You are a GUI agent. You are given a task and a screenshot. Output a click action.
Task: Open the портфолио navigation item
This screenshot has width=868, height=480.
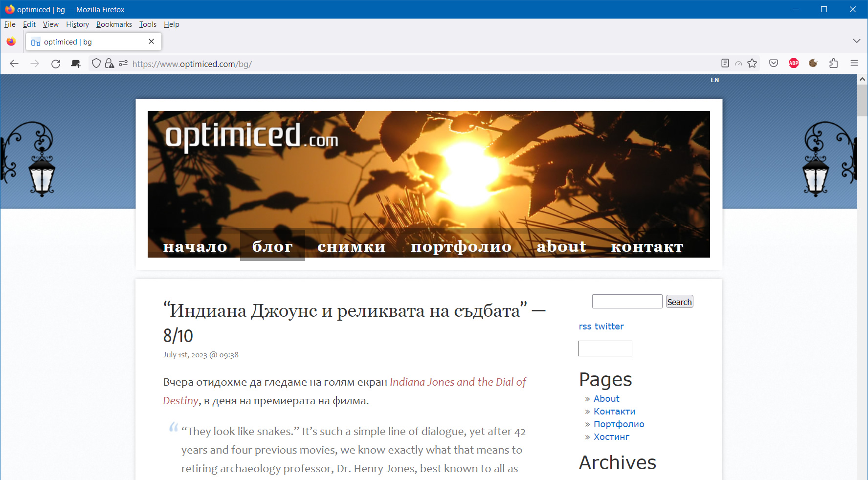coord(461,246)
